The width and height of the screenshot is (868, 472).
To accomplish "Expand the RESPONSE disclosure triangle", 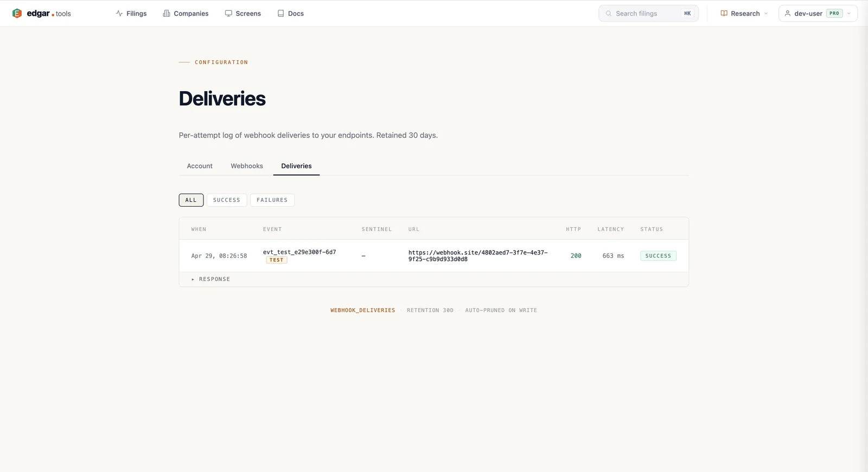I will pyautogui.click(x=193, y=279).
